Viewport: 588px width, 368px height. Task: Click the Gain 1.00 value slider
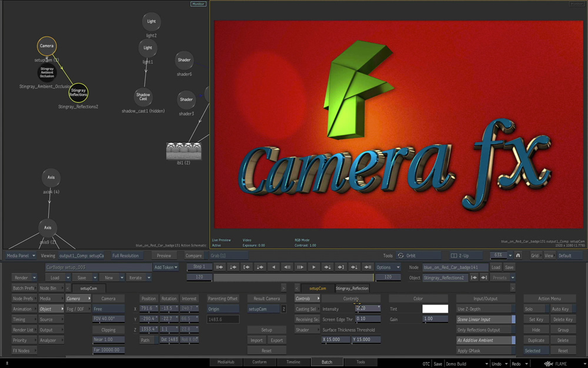tap(435, 319)
